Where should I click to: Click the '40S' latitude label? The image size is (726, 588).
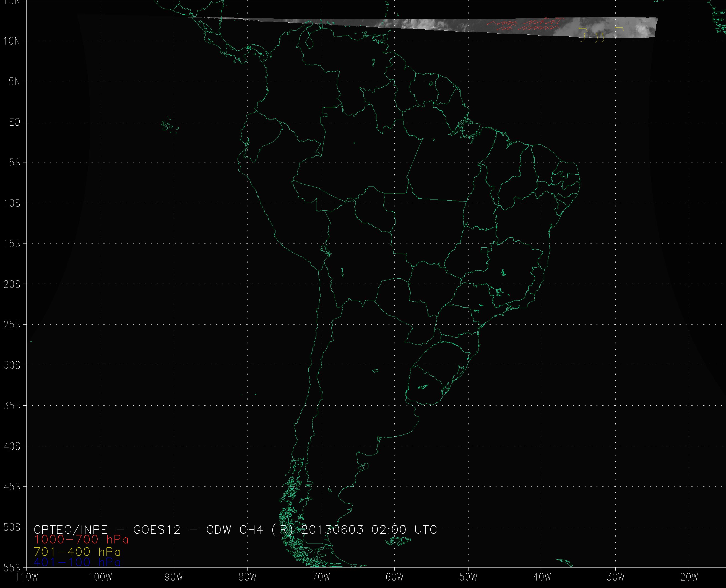coord(12,446)
